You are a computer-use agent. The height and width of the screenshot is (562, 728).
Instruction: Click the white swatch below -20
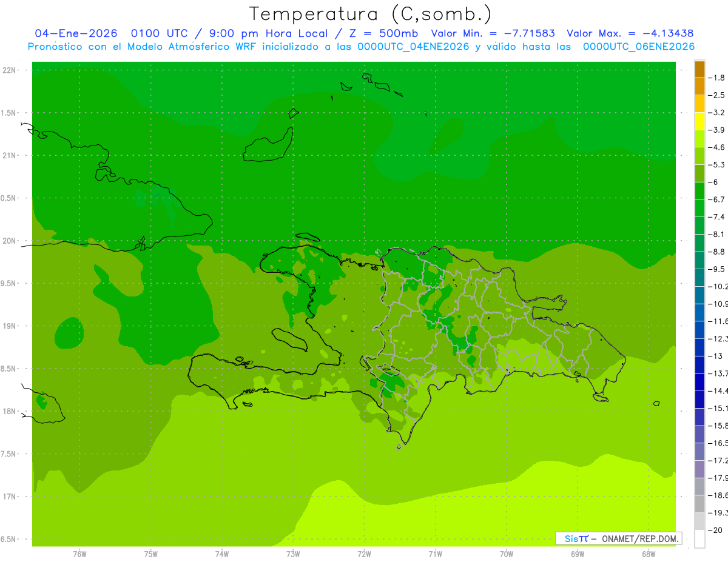click(x=699, y=538)
